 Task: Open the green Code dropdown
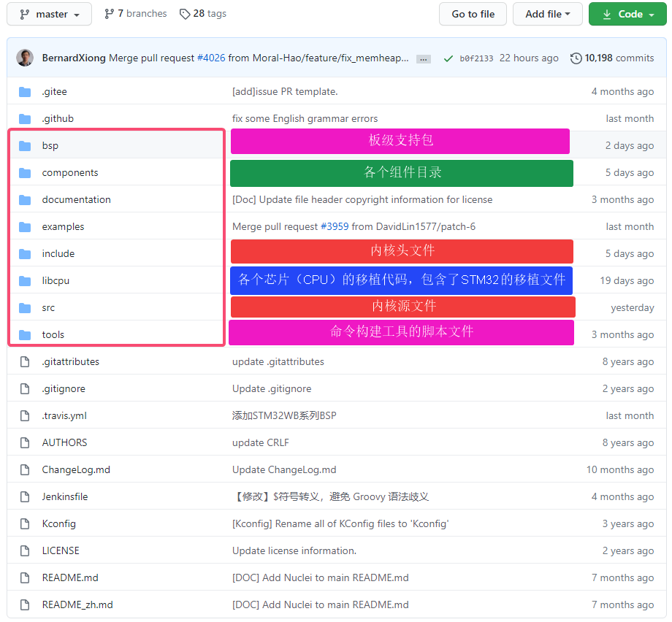coord(627,14)
